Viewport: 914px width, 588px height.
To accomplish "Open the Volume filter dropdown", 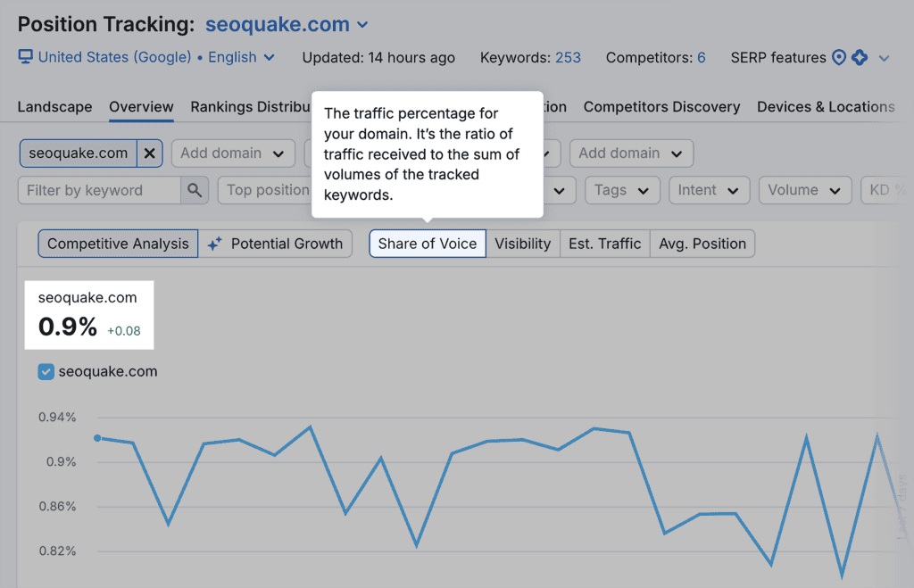I will pyautogui.click(x=804, y=190).
